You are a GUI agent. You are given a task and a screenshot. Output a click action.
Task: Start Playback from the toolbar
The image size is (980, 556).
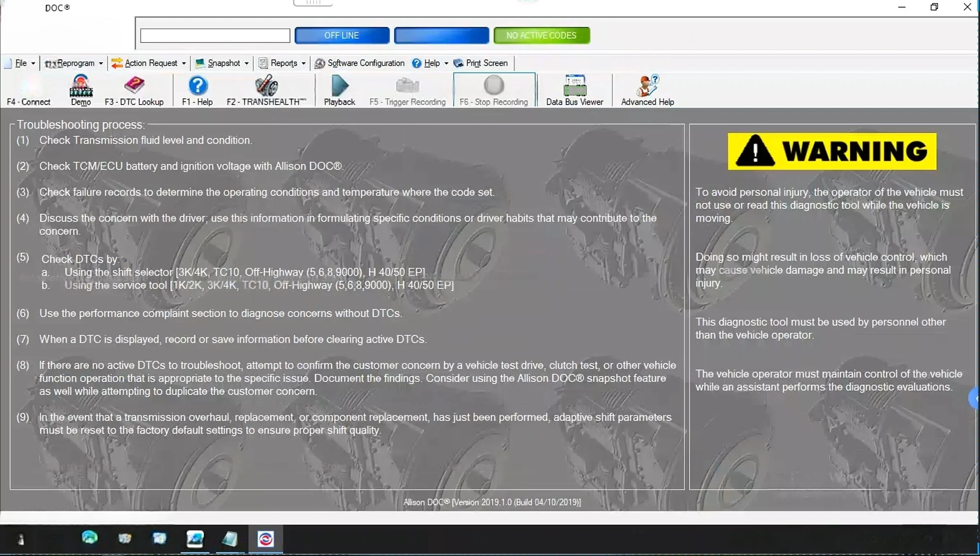(340, 90)
